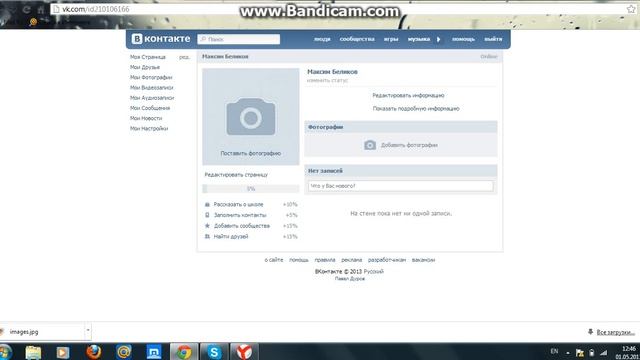
Task: Open правила footer link
Action: pyautogui.click(x=324, y=260)
